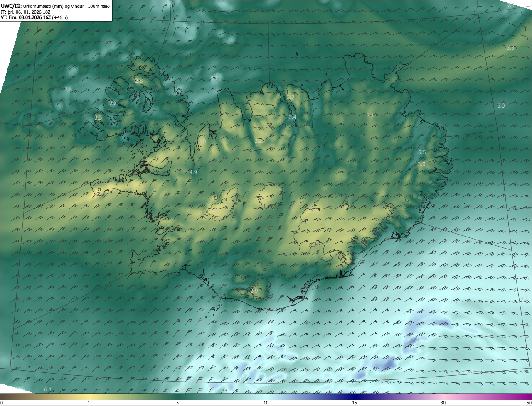
Task: Click the 3.1 value in the northeast
Action: (370, 116)
